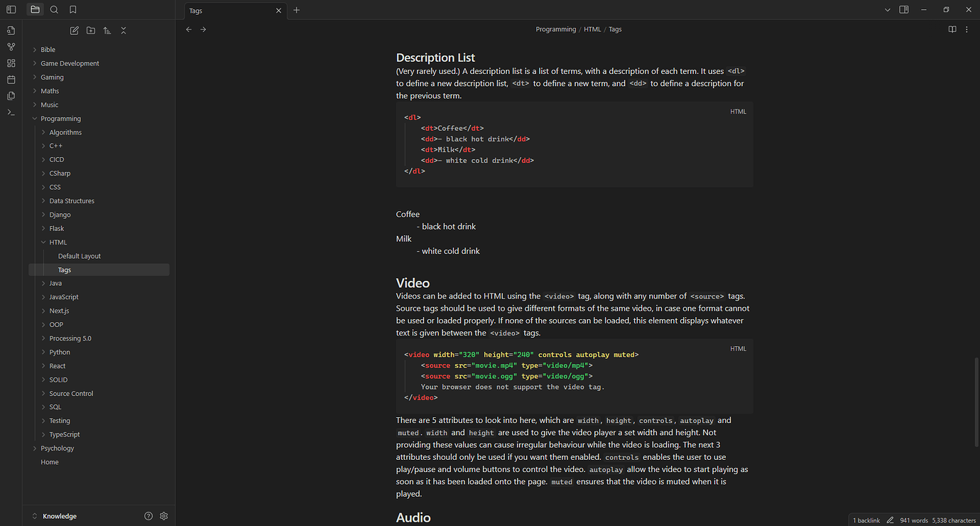The height and width of the screenshot is (526, 980).
Task: Open the tab list dropdown arrow
Action: coord(888,10)
